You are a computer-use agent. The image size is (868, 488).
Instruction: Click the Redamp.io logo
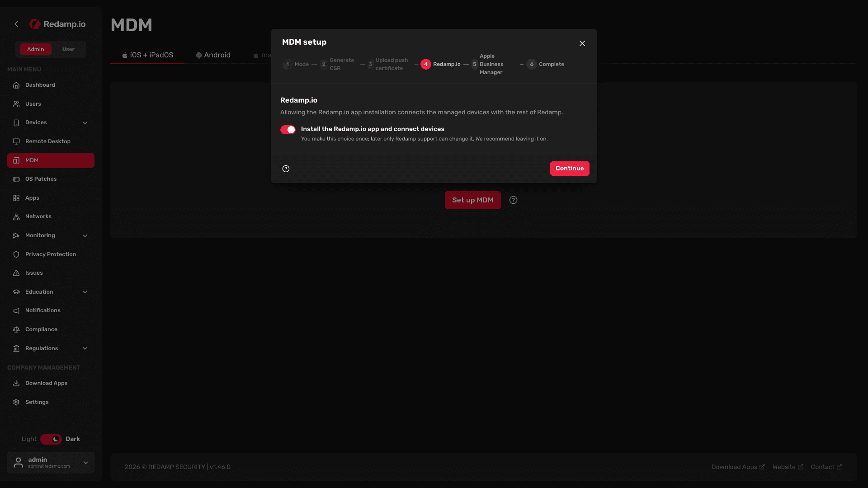[57, 24]
